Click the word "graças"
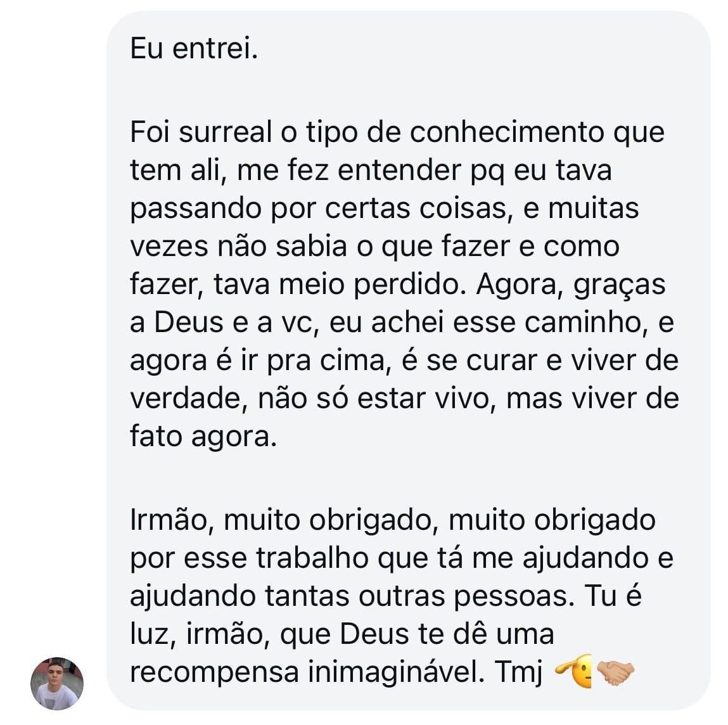 (x=619, y=285)
